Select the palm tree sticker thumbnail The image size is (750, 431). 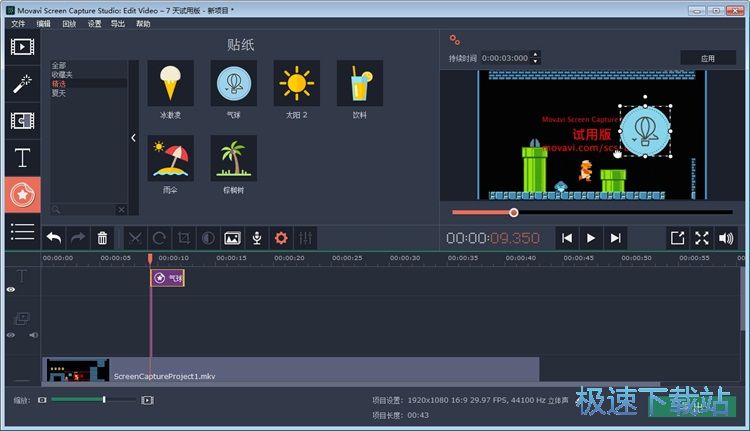(233, 158)
